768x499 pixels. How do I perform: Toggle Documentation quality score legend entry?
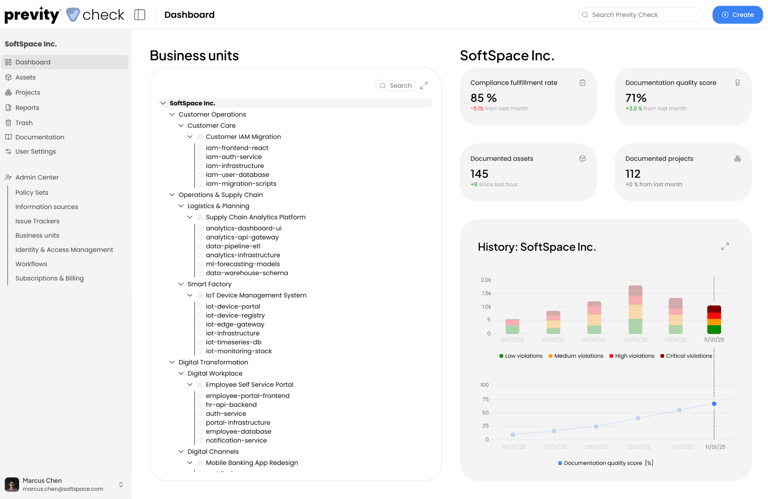pos(606,463)
